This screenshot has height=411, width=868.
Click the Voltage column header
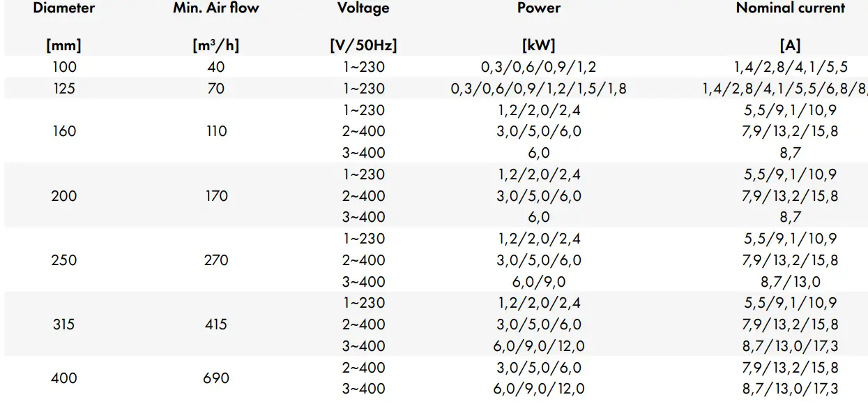pos(363,9)
